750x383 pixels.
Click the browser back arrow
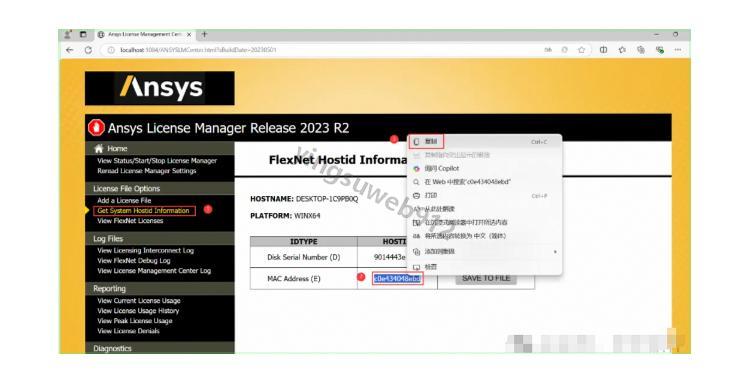click(x=70, y=50)
